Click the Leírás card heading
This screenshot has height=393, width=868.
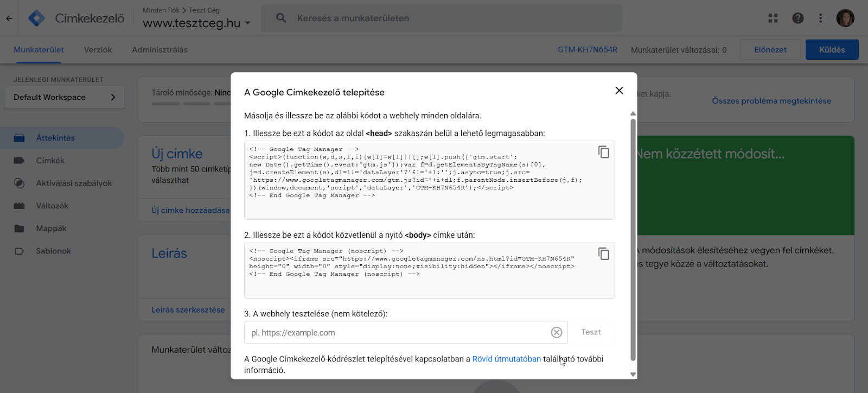(x=169, y=253)
